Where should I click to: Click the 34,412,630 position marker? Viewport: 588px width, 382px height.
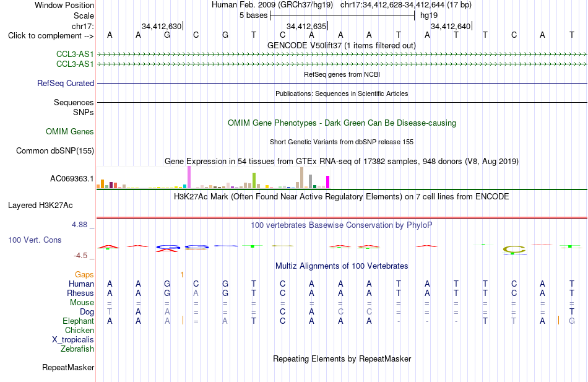click(162, 26)
